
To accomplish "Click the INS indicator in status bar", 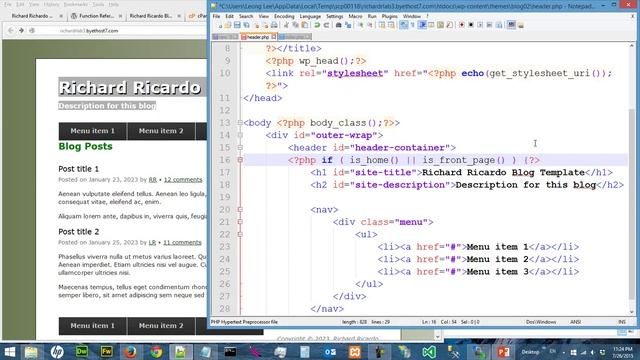I will pyautogui.click(x=622, y=322).
